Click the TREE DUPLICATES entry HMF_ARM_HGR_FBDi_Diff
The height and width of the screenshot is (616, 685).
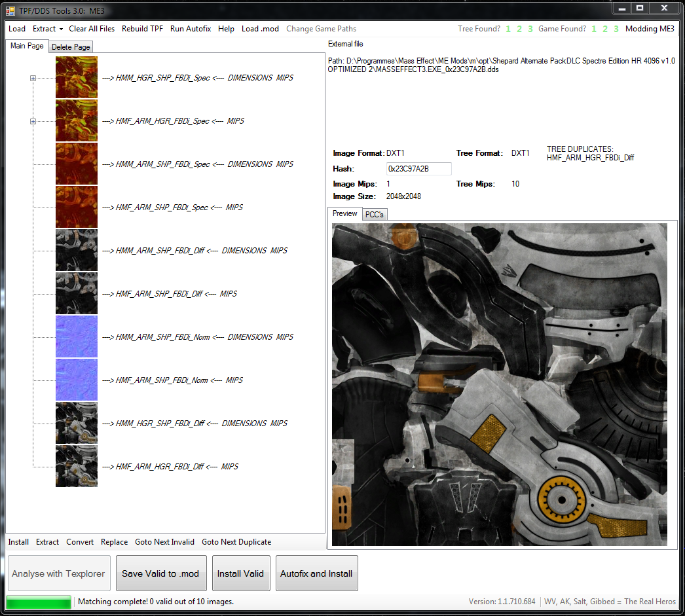[x=590, y=158]
